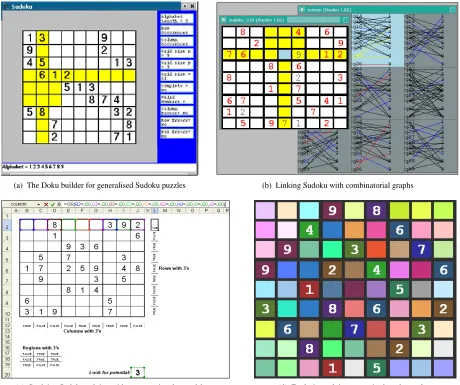This screenshot has height=385, width=460.
Task: Click the cyan tile in the coloured Sudoku's top row
Action: click(x=310, y=211)
